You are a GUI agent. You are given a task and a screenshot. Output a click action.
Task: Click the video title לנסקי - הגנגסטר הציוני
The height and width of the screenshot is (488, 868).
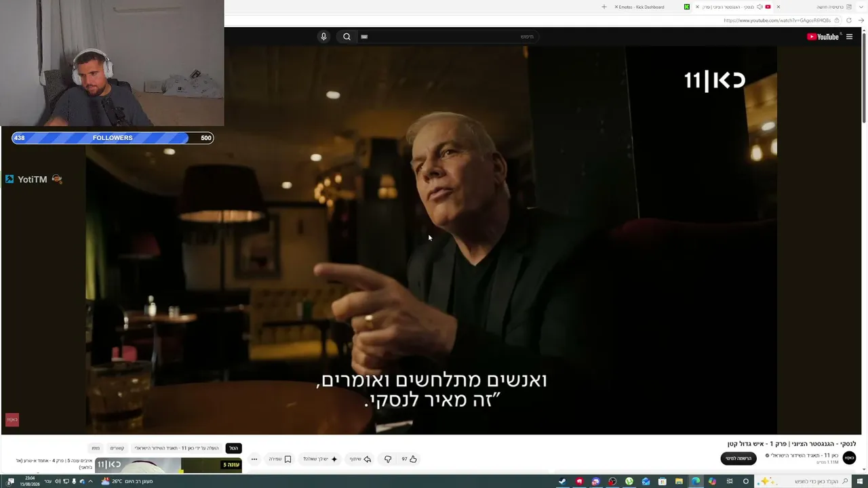[x=791, y=444]
